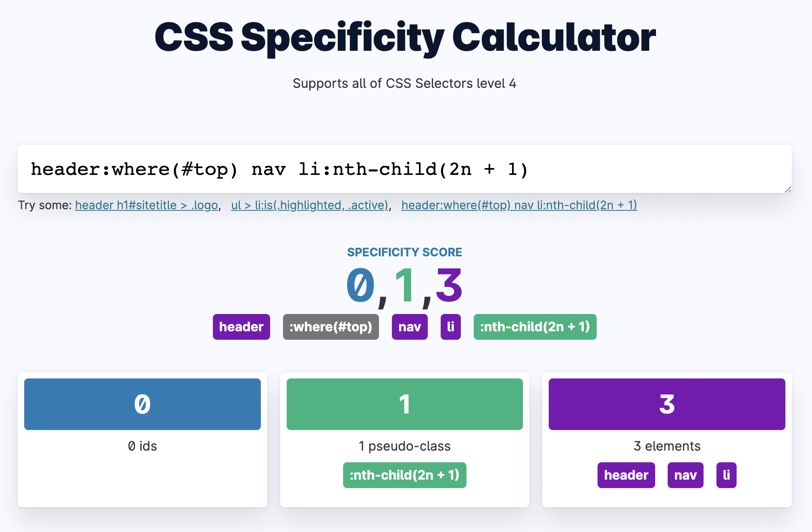812x532 pixels.
Task: Click the selector input text field
Action: pos(404,169)
